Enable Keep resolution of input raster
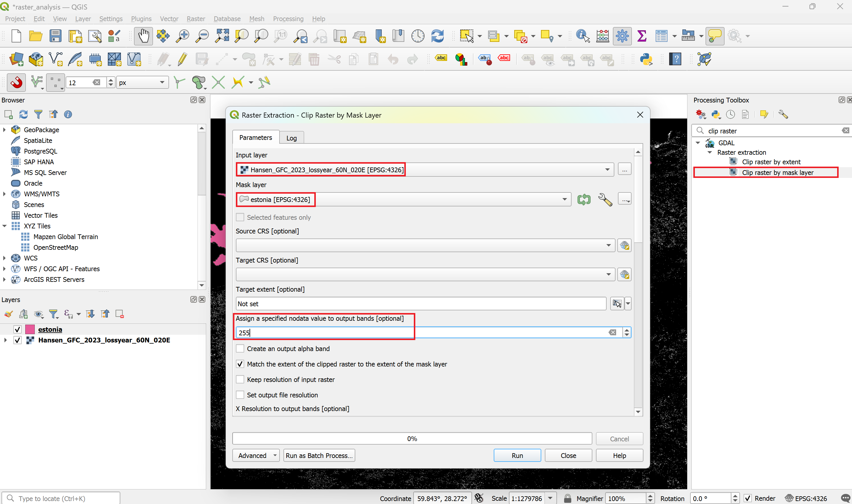Image resolution: width=852 pixels, height=504 pixels. pyautogui.click(x=240, y=379)
